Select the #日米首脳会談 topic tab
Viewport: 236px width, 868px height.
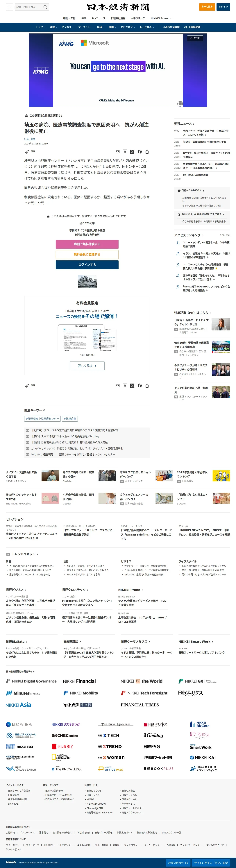(192, 27)
